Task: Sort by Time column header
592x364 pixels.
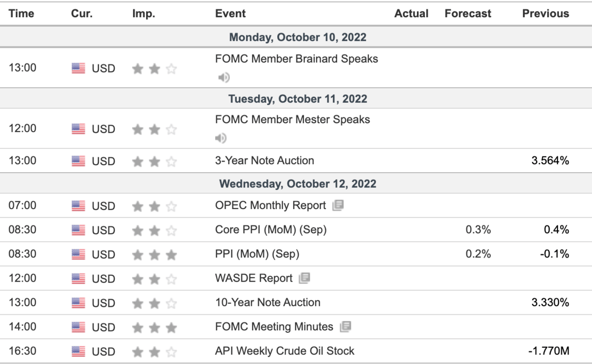Action: point(21,14)
